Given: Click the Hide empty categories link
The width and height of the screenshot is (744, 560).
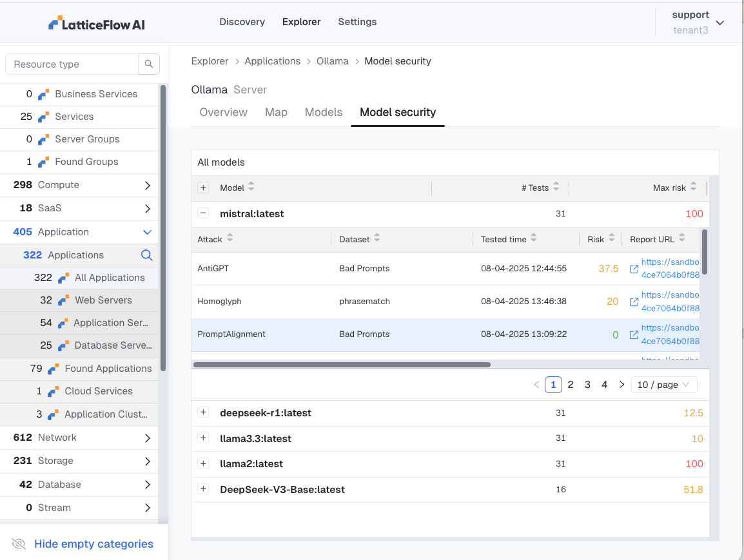Looking at the screenshot, I should 93,544.
